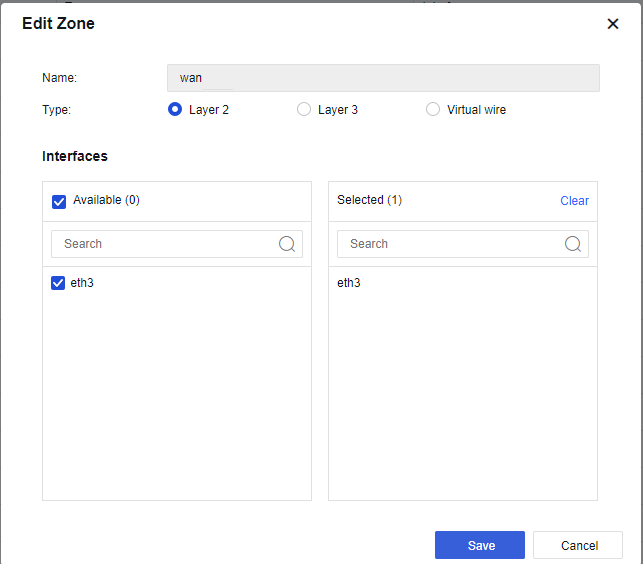Image resolution: width=643 pixels, height=566 pixels.
Task: Click the magnifier icon in Selected search
Action: tap(573, 244)
